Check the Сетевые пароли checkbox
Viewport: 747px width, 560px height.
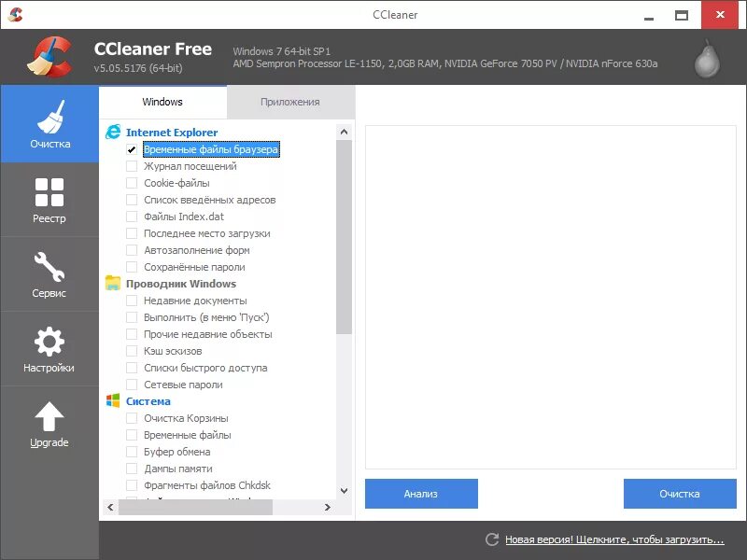coord(132,385)
